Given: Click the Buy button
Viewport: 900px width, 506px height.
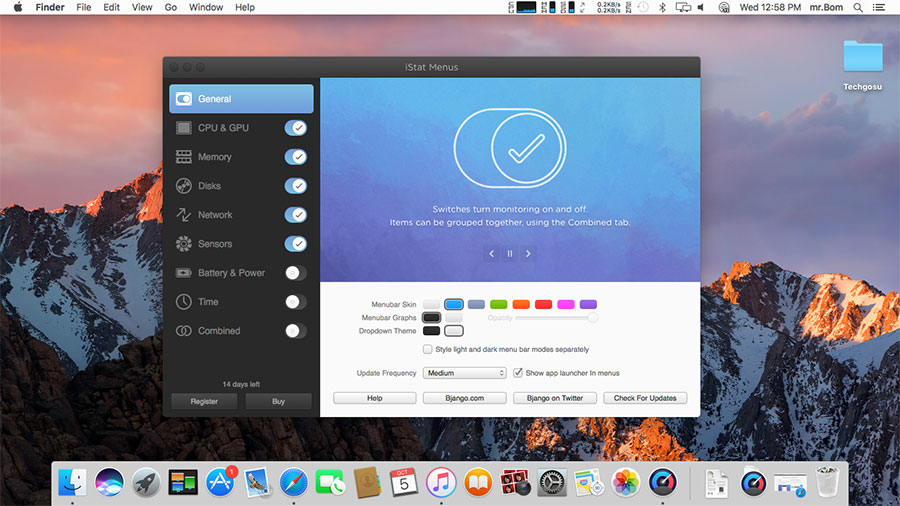Looking at the screenshot, I should tap(278, 402).
